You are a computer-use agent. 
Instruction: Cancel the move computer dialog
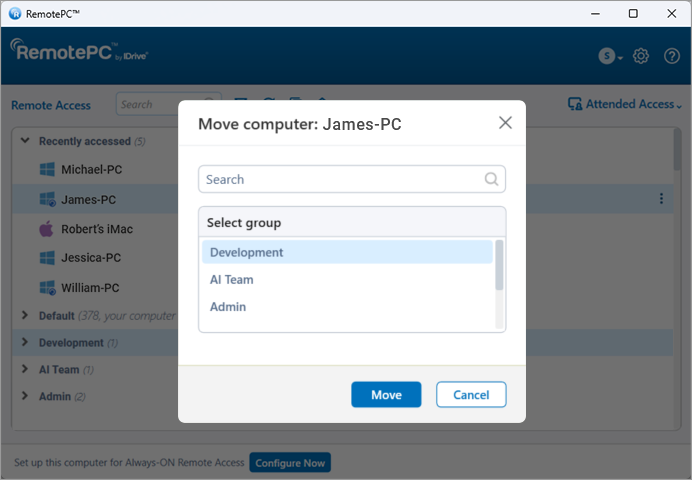471,395
